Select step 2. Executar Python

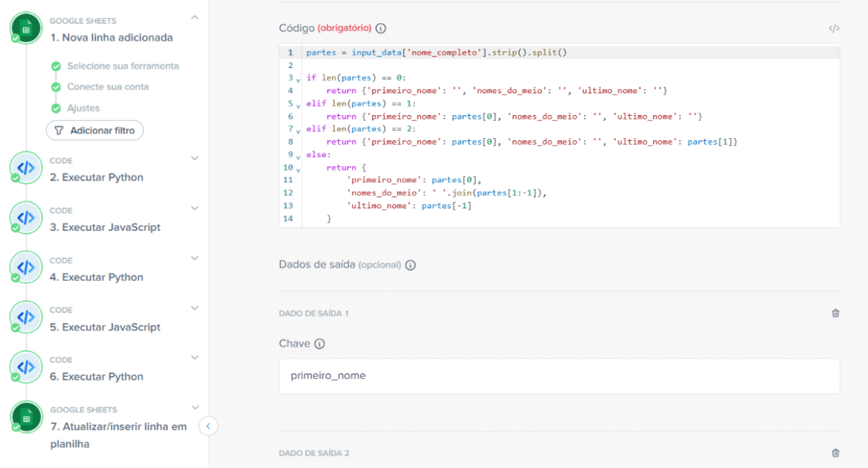(x=97, y=177)
